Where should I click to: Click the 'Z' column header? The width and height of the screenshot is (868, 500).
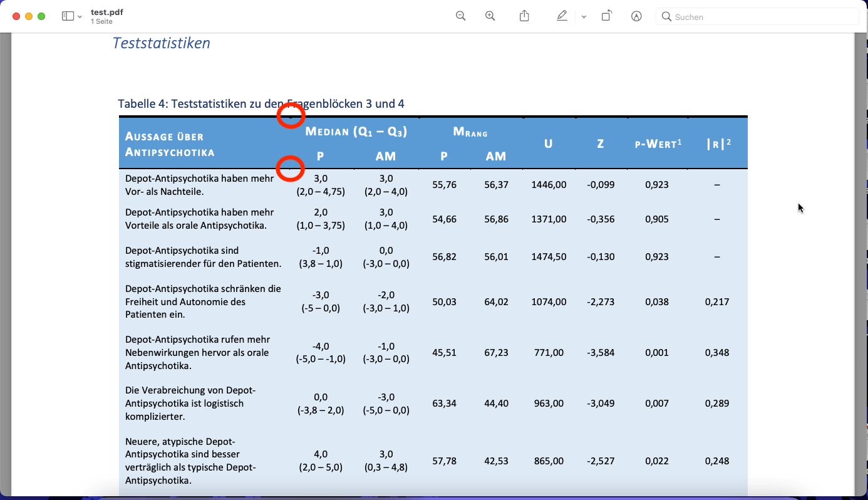tap(601, 144)
